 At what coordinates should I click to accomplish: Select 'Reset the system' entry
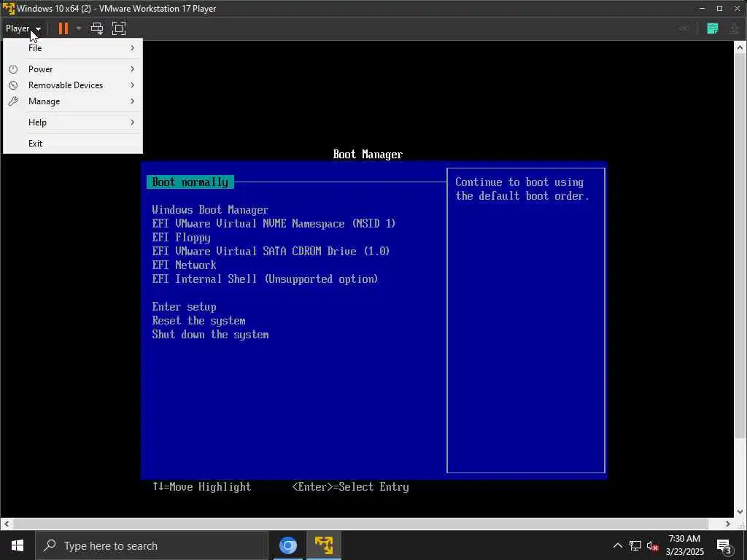pos(198,321)
